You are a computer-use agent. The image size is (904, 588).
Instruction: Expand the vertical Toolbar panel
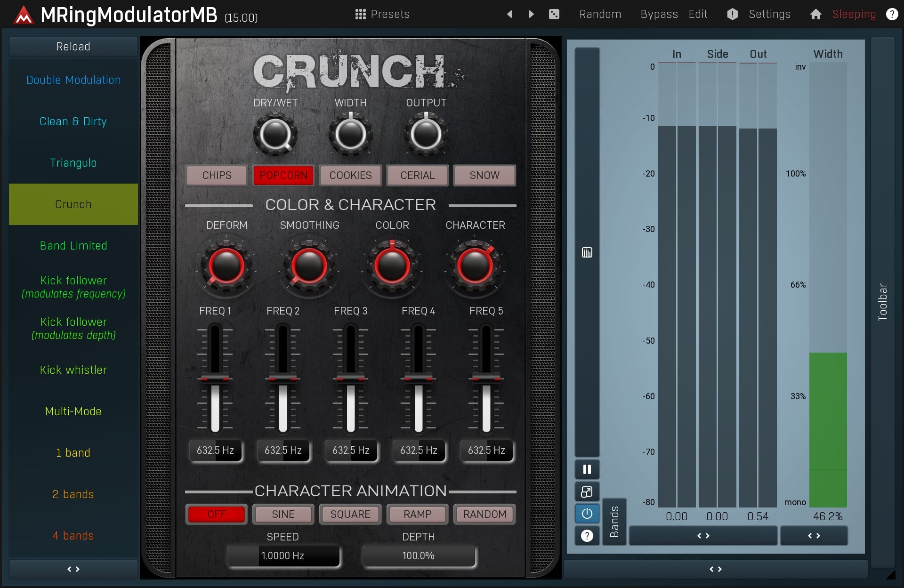point(882,301)
